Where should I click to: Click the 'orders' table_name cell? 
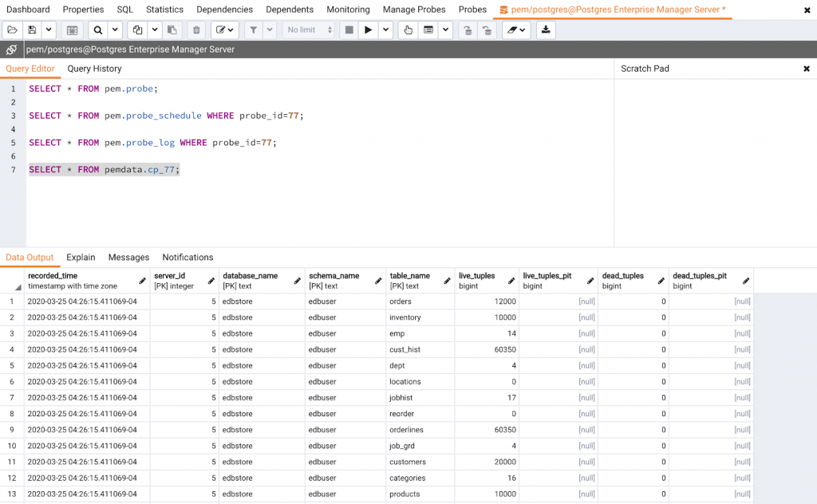point(400,301)
